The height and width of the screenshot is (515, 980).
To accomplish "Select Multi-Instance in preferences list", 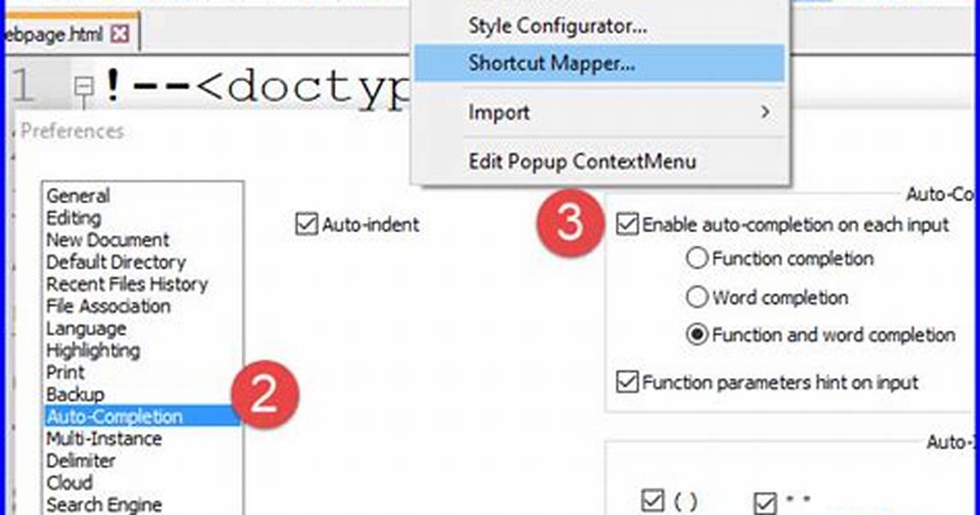I will coord(104,439).
